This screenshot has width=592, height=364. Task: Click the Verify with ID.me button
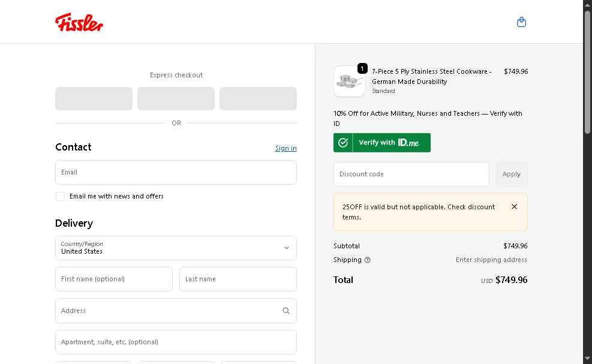pyautogui.click(x=382, y=143)
